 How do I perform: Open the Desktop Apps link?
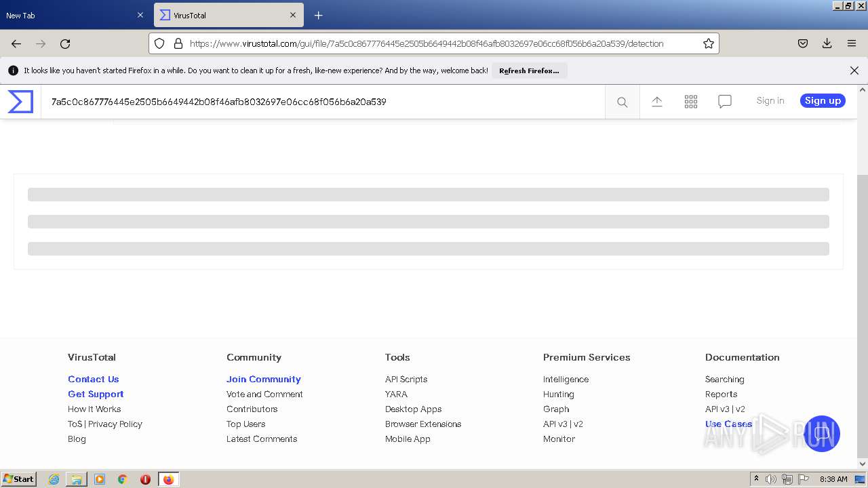[414, 409]
